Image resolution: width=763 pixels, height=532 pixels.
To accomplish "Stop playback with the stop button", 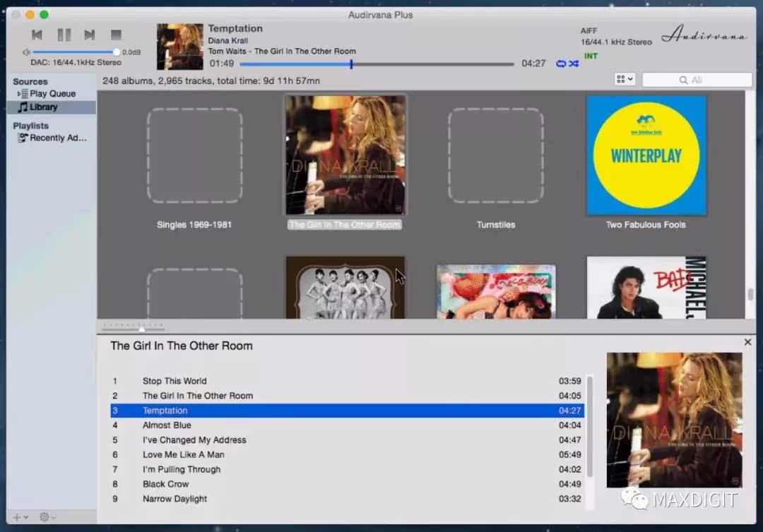I will (116, 35).
